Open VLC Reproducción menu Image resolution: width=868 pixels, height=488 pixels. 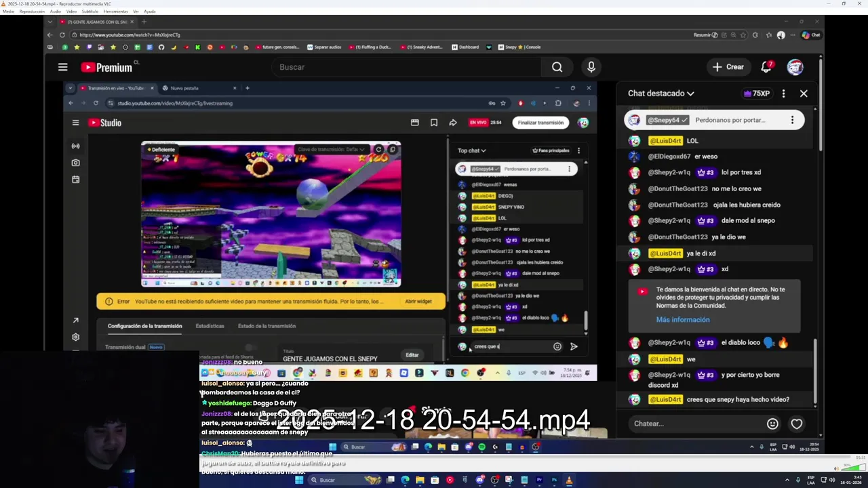33,12
